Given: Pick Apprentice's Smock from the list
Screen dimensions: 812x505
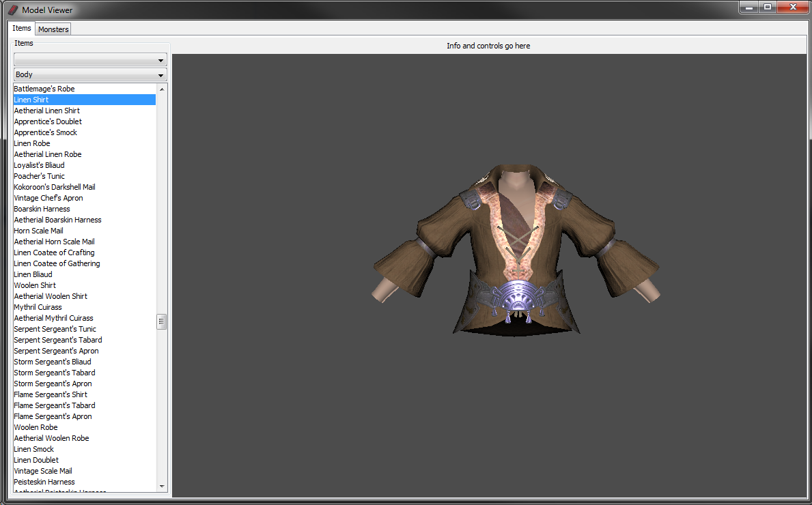Looking at the screenshot, I should 85,132.
